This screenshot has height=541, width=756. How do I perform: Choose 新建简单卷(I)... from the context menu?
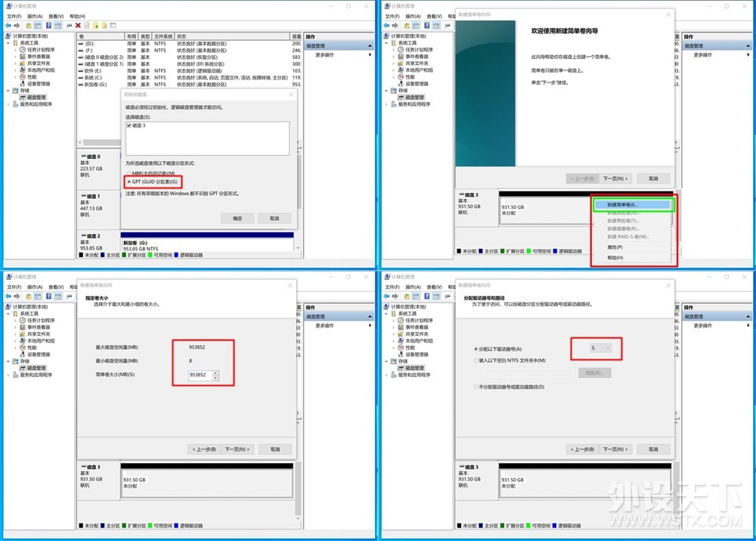[x=632, y=205]
